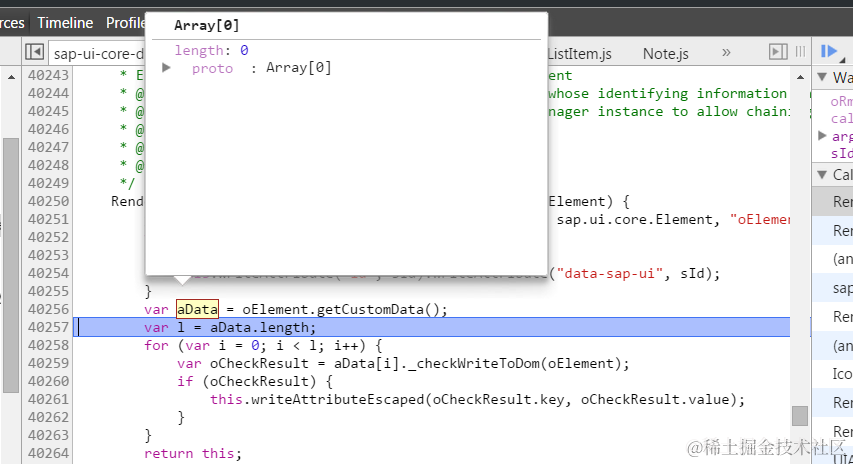Expand the proto entry in popup
Image resolution: width=853 pixels, height=464 pixels.
[x=166, y=68]
